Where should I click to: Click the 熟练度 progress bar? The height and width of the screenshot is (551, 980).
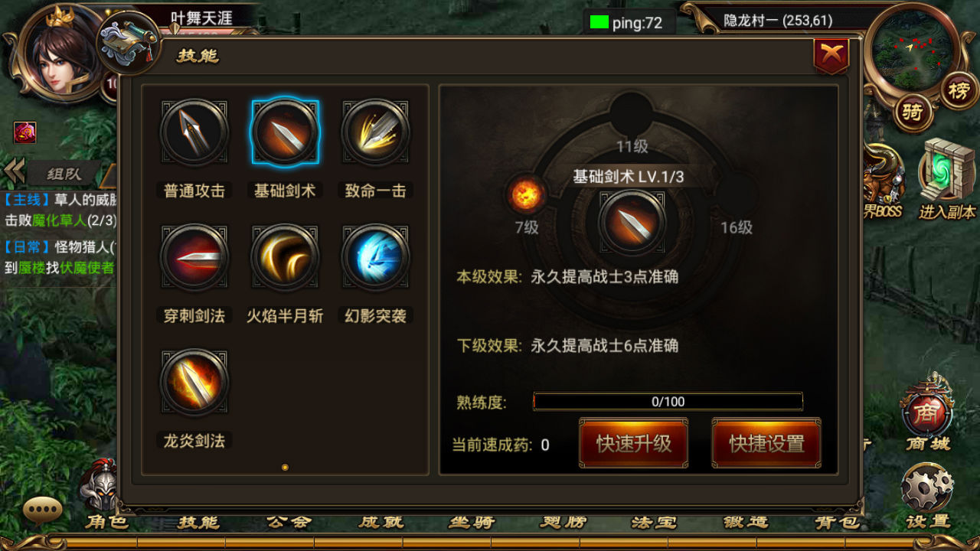668,401
